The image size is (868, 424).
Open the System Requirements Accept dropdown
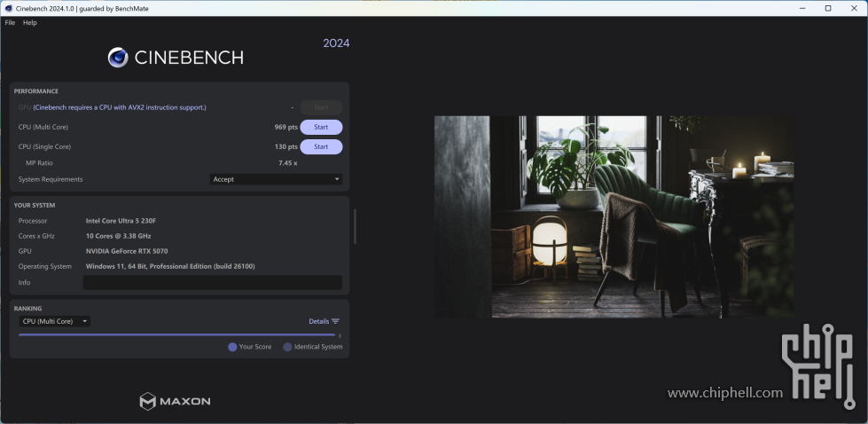click(276, 179)
